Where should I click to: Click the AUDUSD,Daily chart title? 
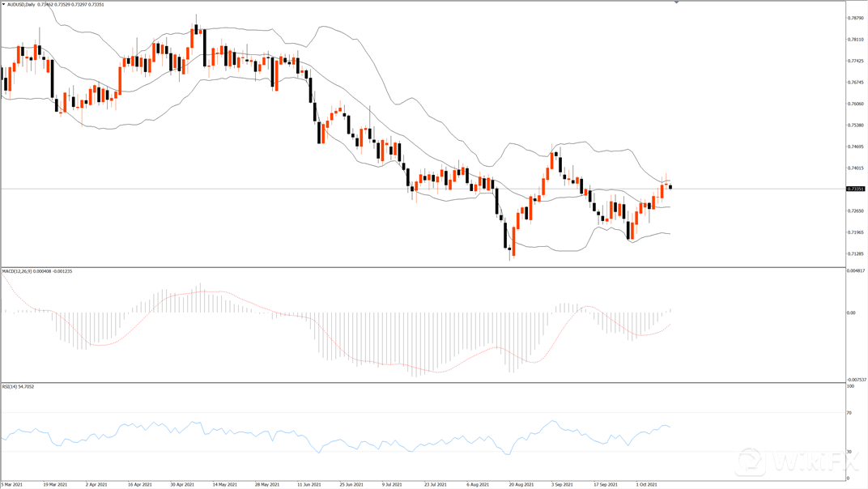pyautogui.click(x=24, y=5)
